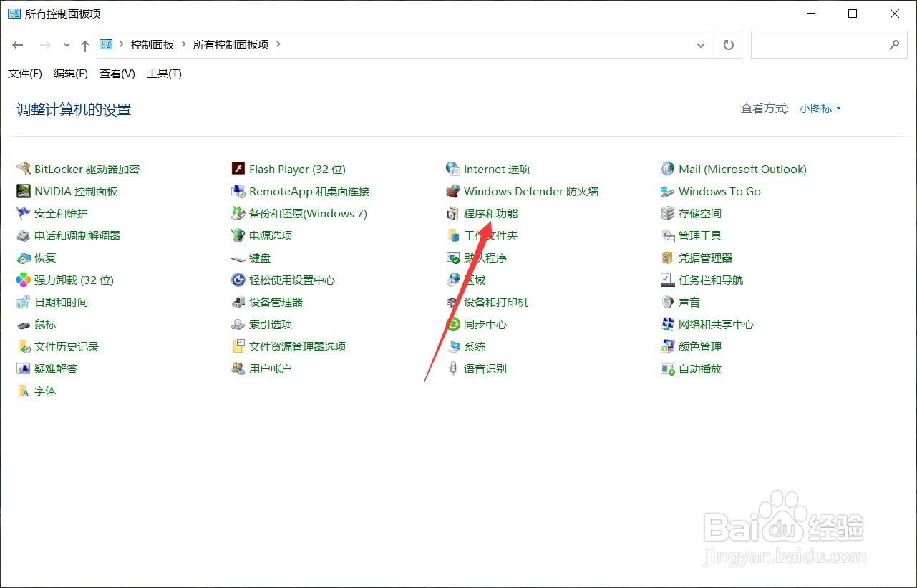The image size is (917, 588).
Task: Open the 文件资源管理器选项 link
Action: (297, 346)
